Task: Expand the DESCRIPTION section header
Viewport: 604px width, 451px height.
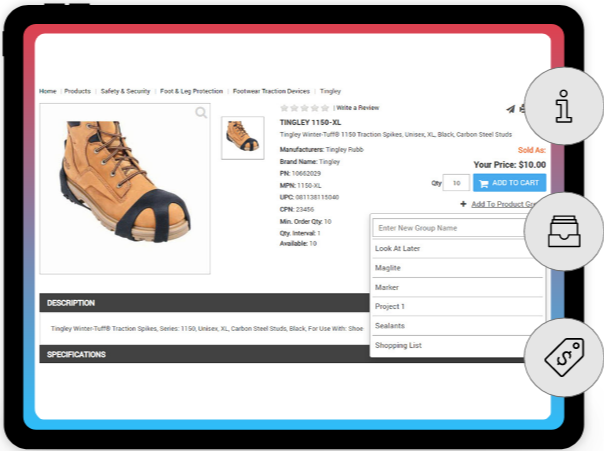Action: coord(205,303)
